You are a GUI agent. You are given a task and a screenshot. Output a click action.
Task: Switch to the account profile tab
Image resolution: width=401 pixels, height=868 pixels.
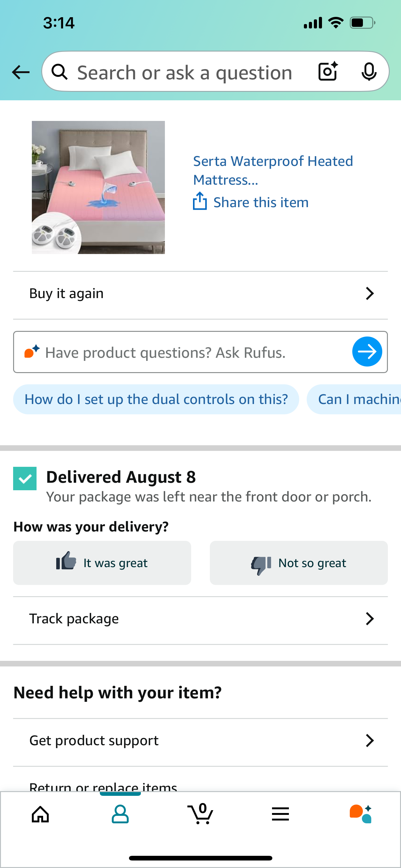[x=120, y=814]
